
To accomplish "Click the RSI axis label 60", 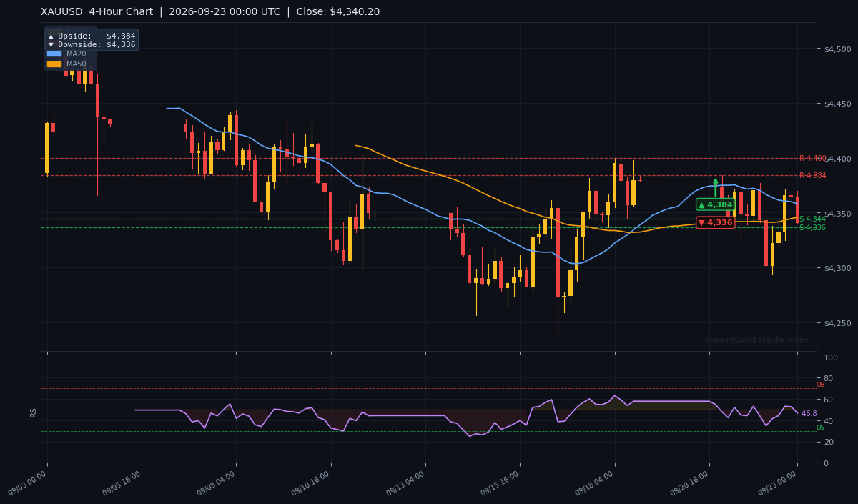I will [829, 400].
